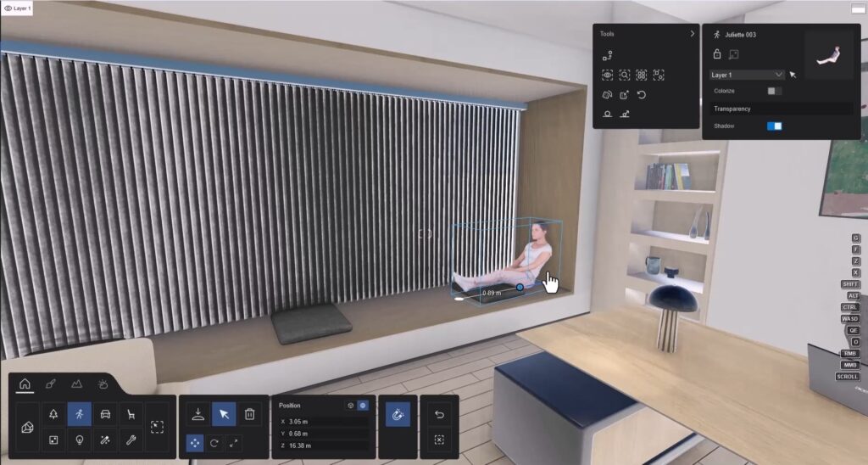Click the export-with-arrow tool icon
The image size is (868, 465).
(625, 95)
